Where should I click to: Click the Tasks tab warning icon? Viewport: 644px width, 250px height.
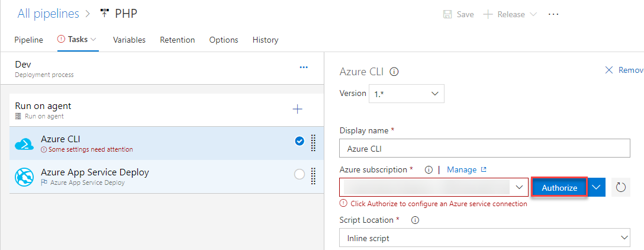pyautogui.click(x=61, y=40)
